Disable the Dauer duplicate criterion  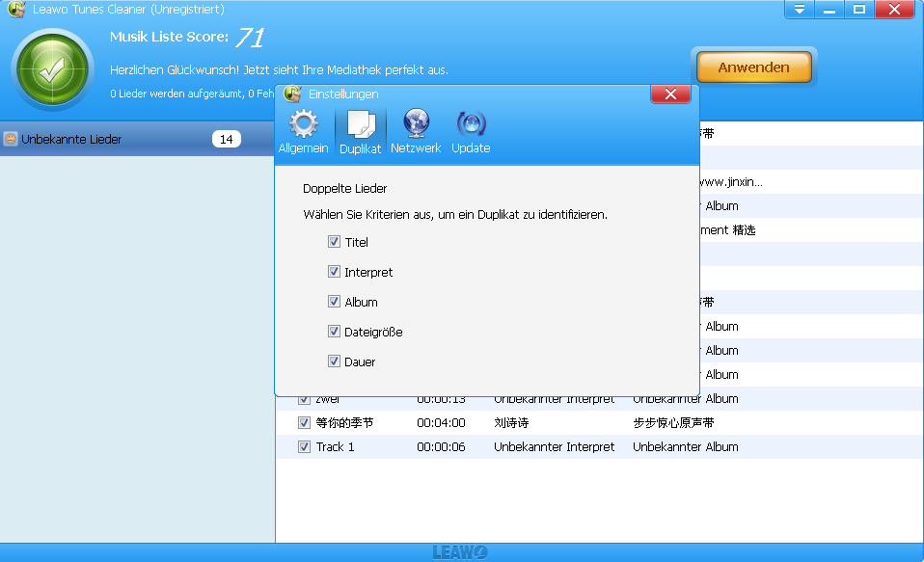click(x=334, y=361)
